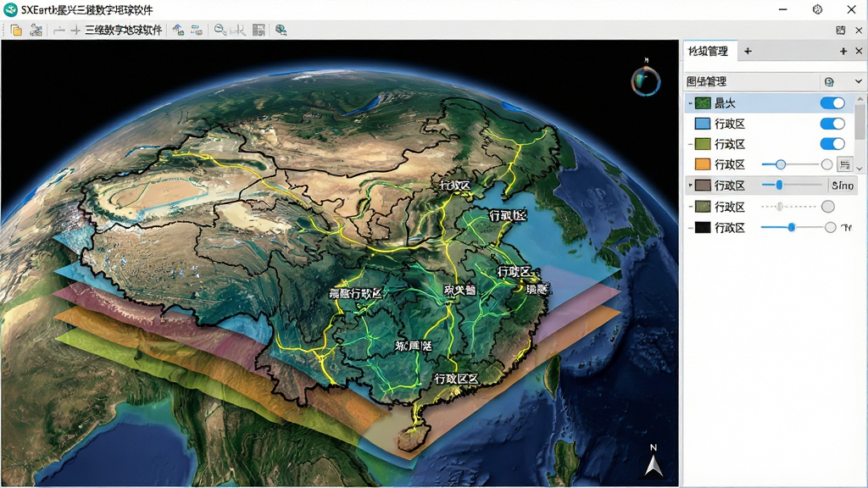This screenshot has width=868, height=488.
Task: Click the layer list scroll down arrow
Action: pos(860,169)
